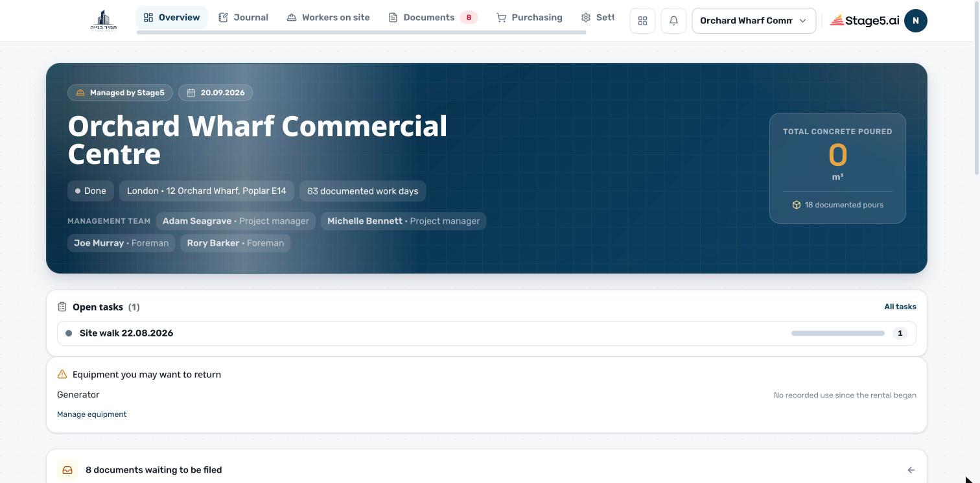Viewport: 980px width, 483px height.
Task: Open the Site walk 22.08.2026 task
Action: tap(487, 333)
